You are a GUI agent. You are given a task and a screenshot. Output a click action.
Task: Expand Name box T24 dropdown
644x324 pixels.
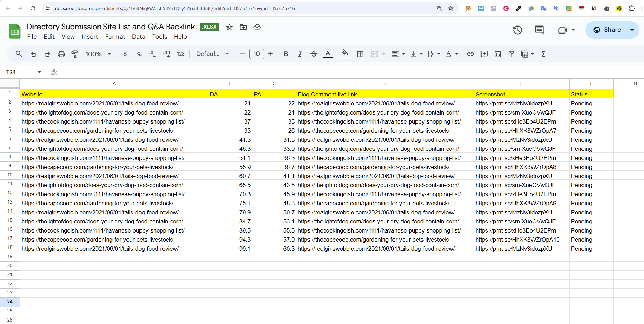pyautogui.click(x=39, y=72)
